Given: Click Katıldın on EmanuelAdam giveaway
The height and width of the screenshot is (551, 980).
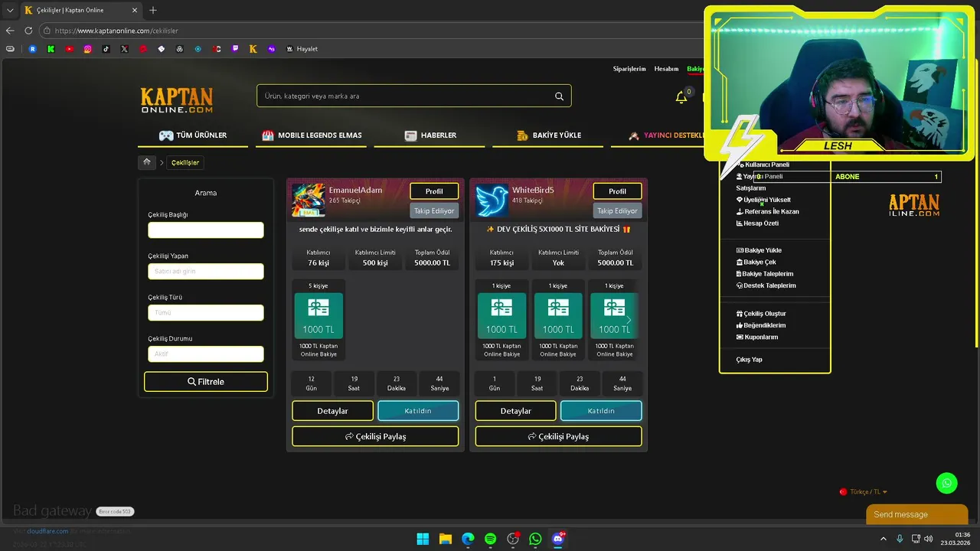Looking at the screenshot, I should (418, 411).
